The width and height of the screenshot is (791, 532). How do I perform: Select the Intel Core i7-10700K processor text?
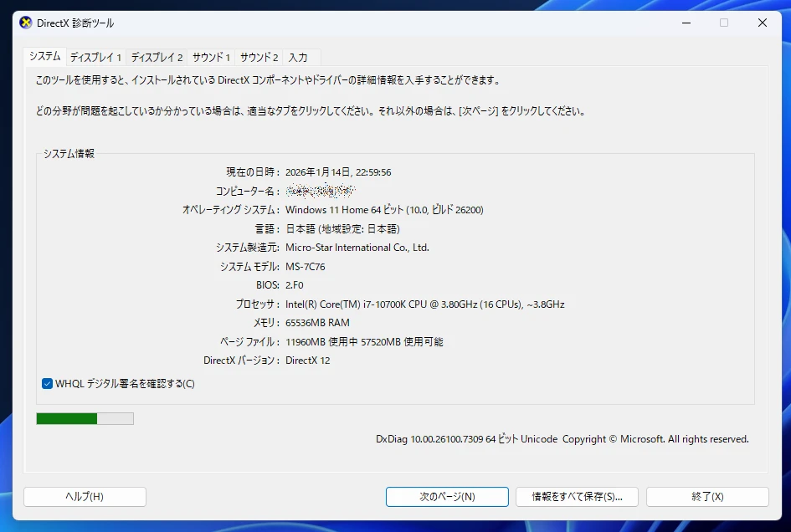424,304
